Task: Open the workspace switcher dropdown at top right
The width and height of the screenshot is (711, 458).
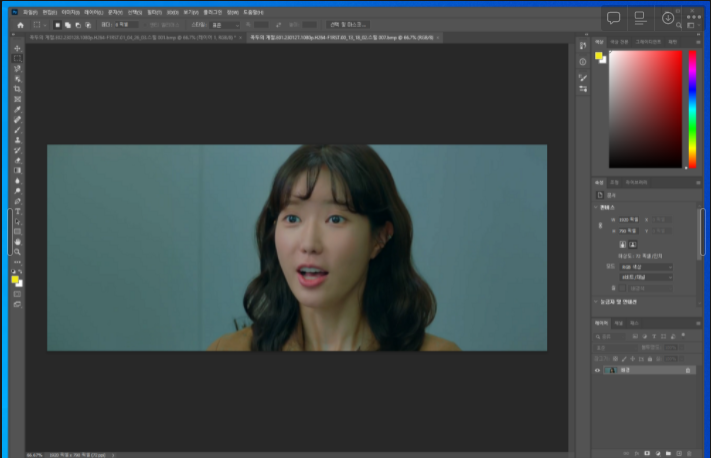Action: click(693, 25)
